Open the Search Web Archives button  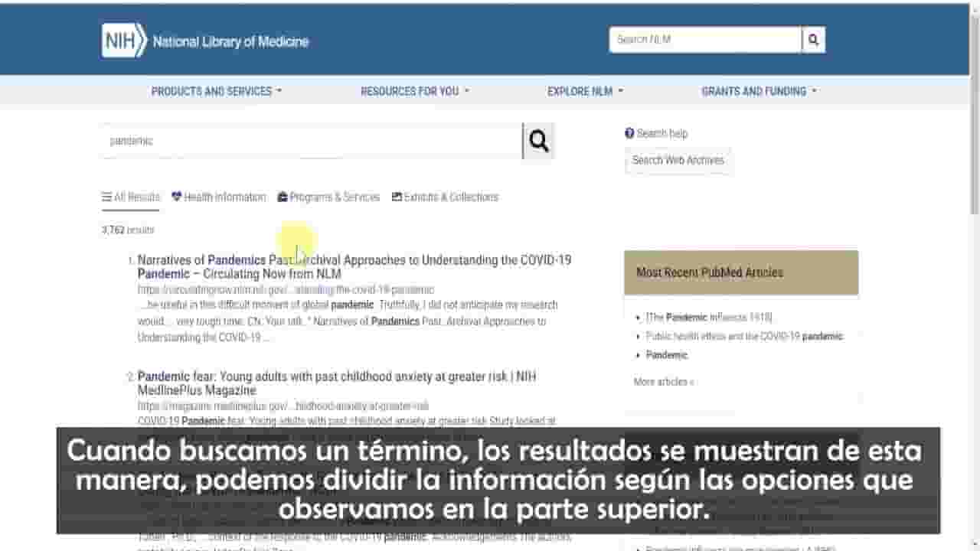(678, 161)
